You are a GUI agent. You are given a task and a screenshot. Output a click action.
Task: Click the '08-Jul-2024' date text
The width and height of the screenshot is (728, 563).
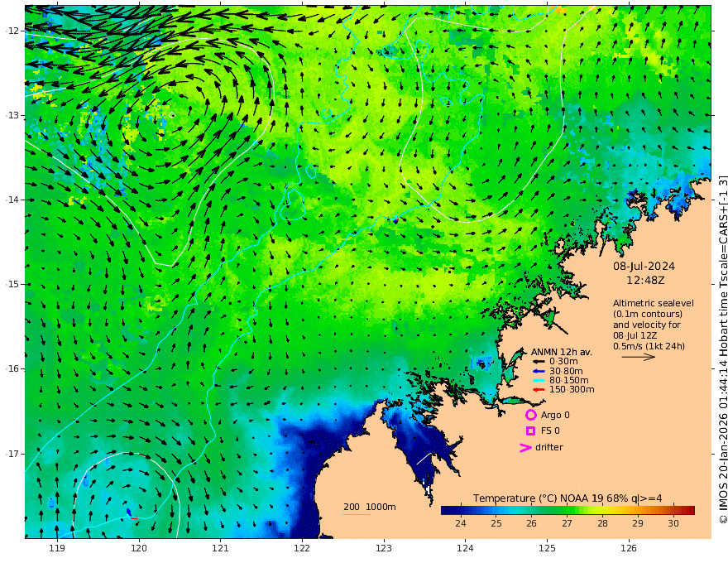click(x=644, y=266)
